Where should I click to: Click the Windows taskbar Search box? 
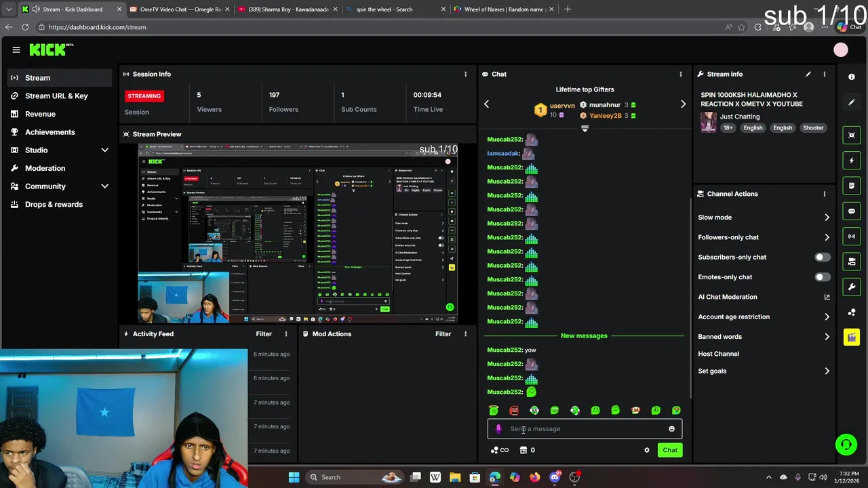click(x=355, y=477)
